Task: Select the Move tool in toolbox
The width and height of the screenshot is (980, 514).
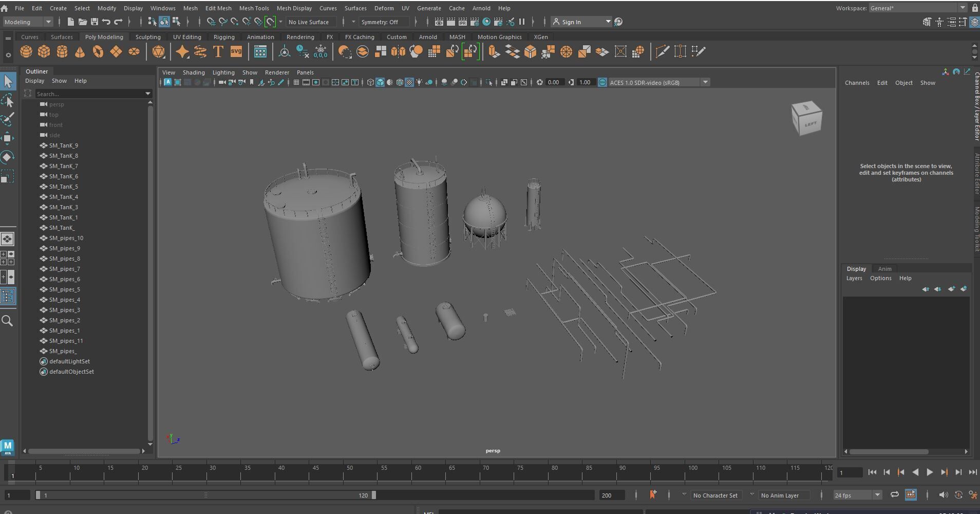Action: (x=8, y=138)
